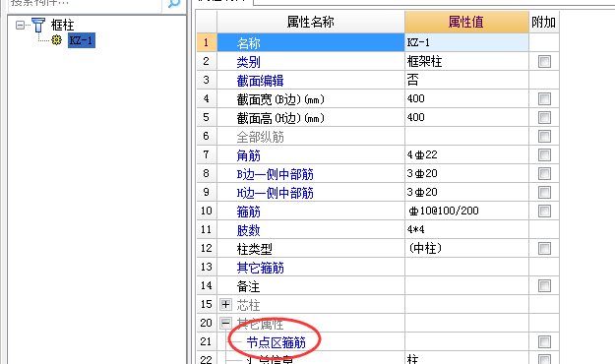615x364 pixels.
Task: Tick the 附加 checkbox for H边一侧中部筋
Action: pyautogui.click(x=544, y=192)
